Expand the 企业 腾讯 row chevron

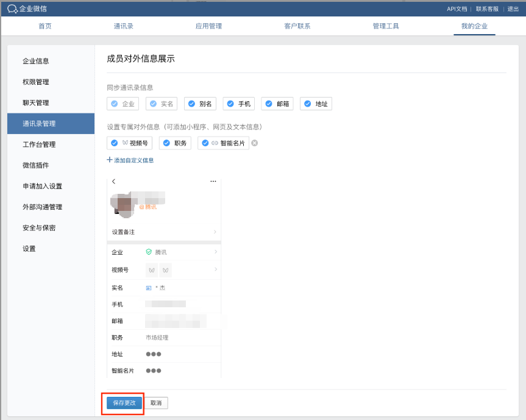click(x=216, y=252)
